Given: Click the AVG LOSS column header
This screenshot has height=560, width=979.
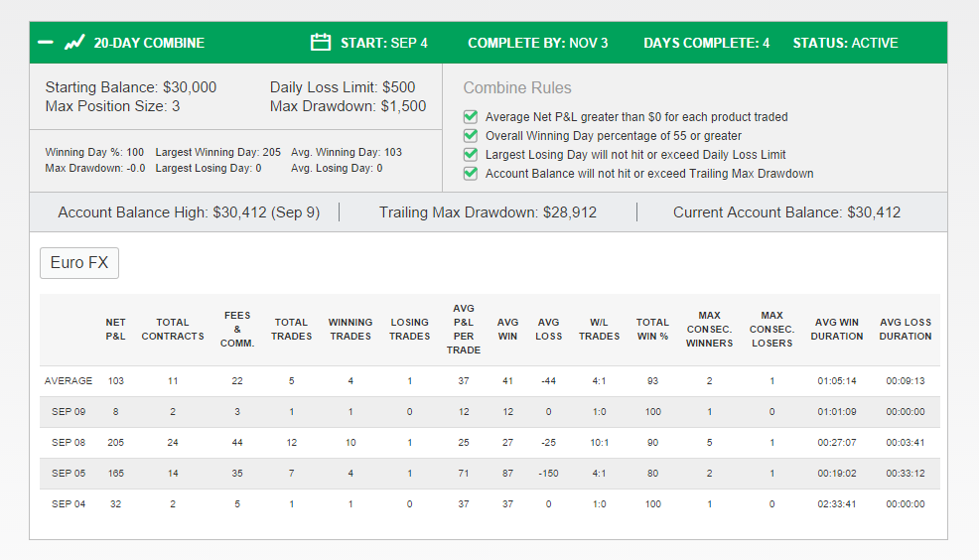Looking at the screenshot, I should point(548,329).
